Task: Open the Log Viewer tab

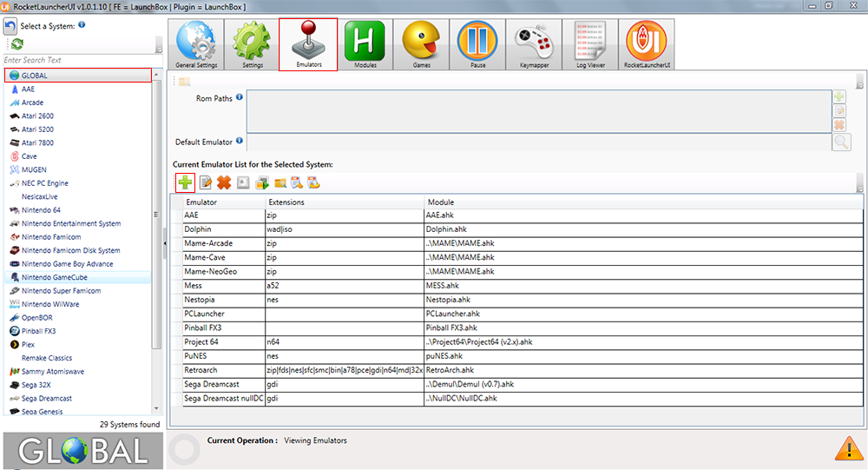Action: tap(590, 44)
